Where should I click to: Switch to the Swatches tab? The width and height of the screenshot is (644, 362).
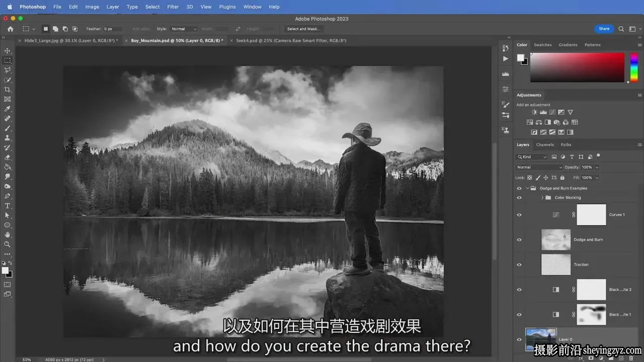542,45
